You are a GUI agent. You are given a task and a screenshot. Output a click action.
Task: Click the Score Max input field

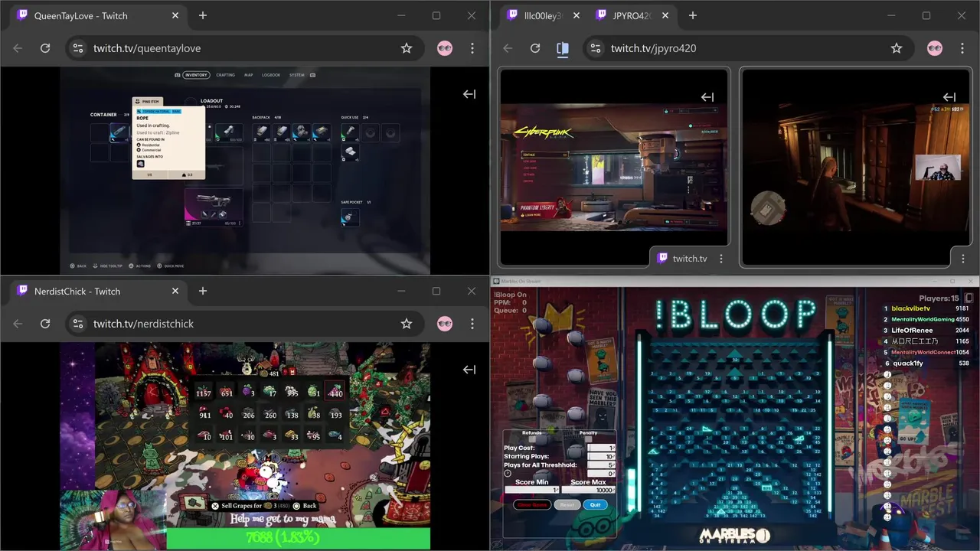pyautogui.click(x=589, y=490)
